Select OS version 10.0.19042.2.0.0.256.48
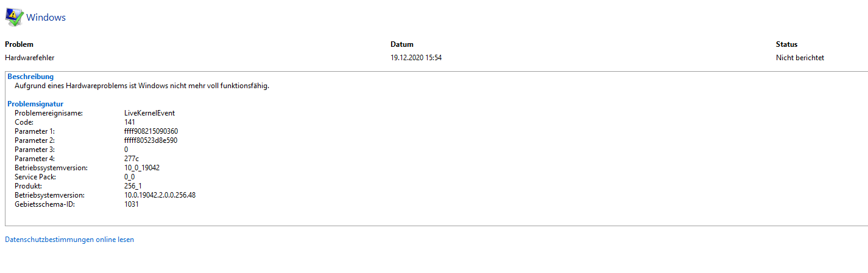The image size is (868, 273). (x=160, y=195)
